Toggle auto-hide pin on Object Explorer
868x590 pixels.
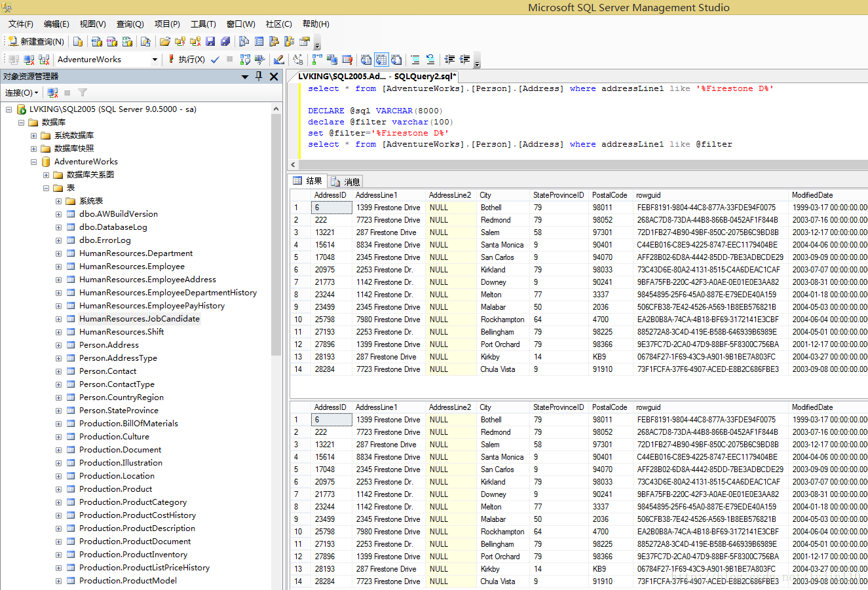pyautogui.click(x=259, y=77)
